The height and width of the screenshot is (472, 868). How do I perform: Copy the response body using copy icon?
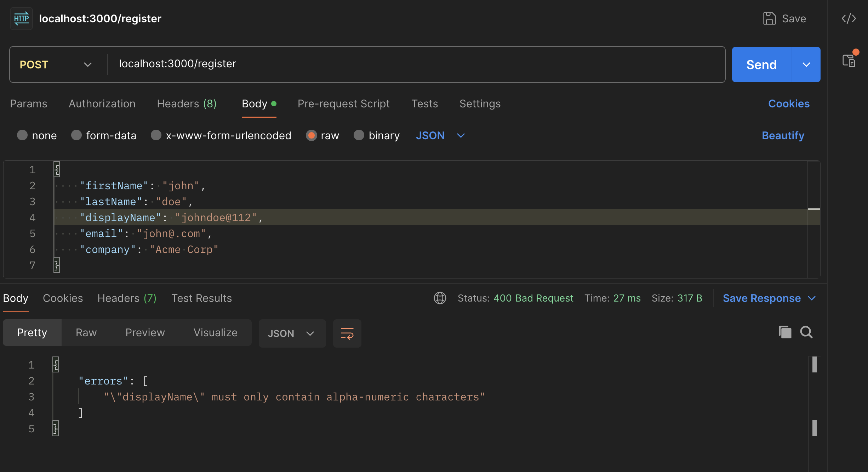coord(785,332)
